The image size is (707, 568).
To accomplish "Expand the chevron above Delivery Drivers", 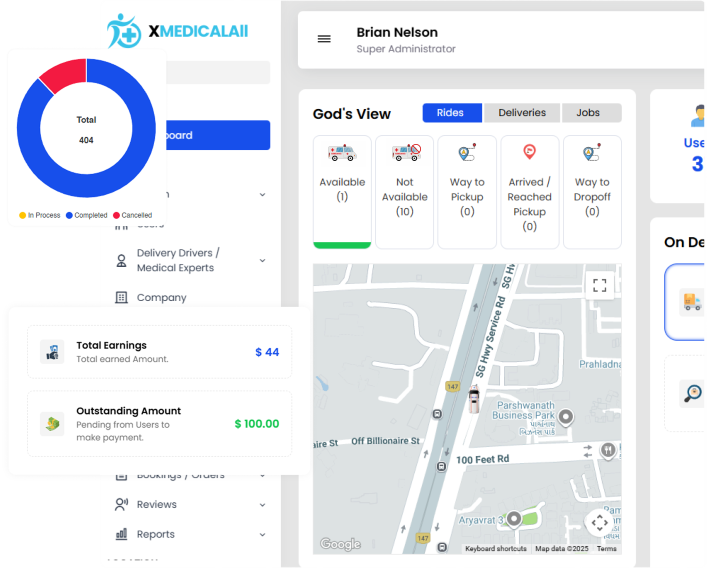I will tap(262, 195).
